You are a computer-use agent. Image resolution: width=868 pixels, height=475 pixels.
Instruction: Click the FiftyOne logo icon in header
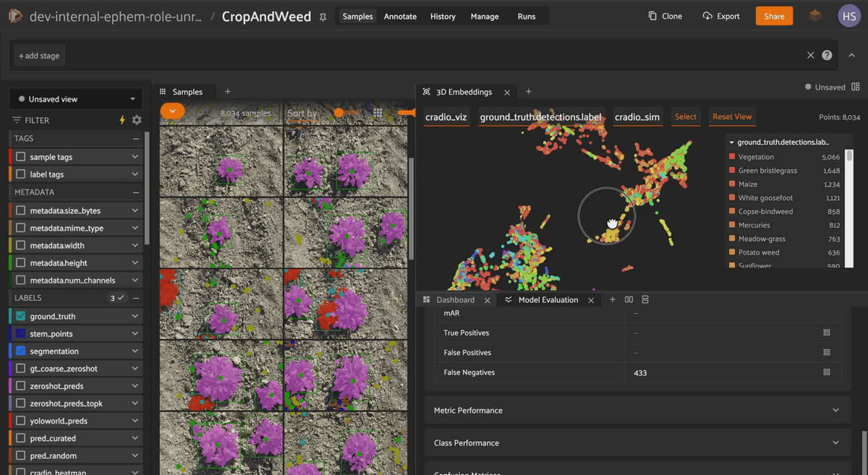point(15,16)
